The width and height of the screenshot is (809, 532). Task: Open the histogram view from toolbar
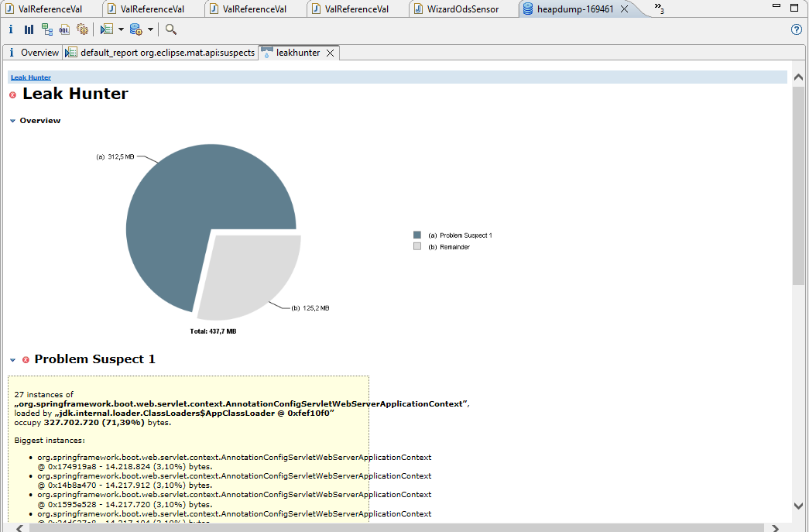[x=29, y=29]
